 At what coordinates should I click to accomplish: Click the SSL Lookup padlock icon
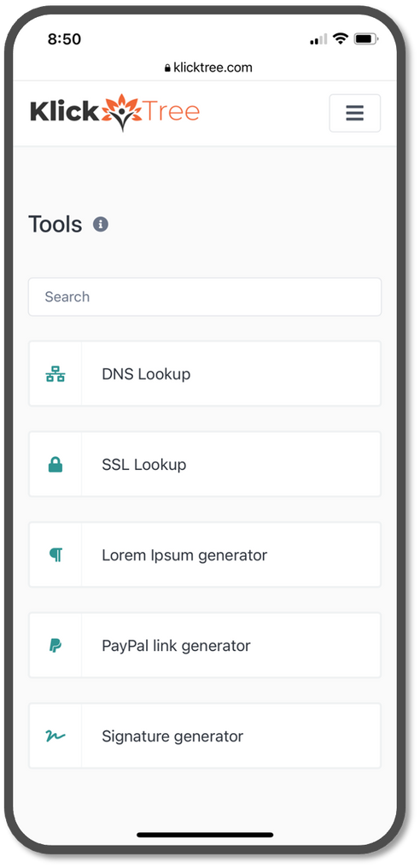point(55,465)
